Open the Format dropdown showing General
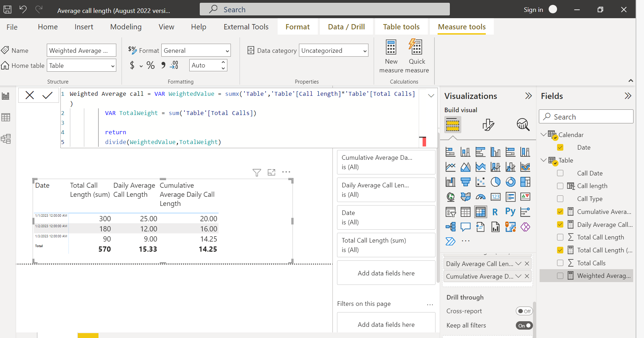644x338 pixels. click(x=196, y=51)
